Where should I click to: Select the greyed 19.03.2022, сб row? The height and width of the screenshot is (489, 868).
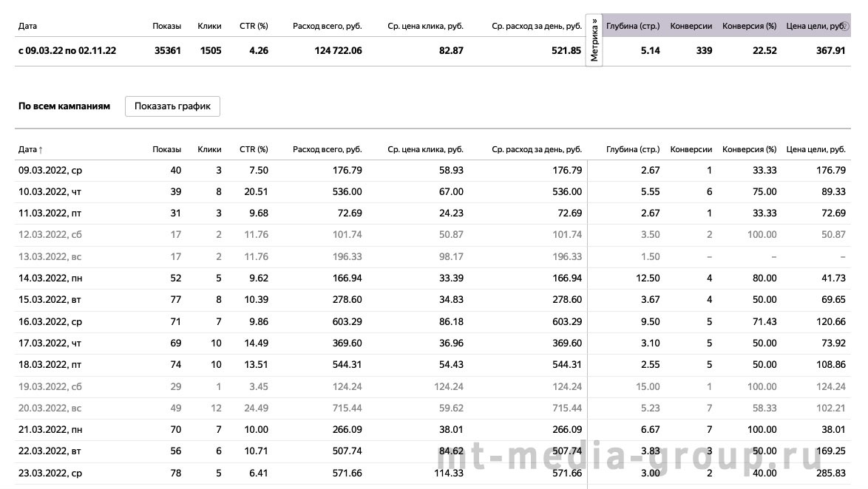tap(433, 386)
